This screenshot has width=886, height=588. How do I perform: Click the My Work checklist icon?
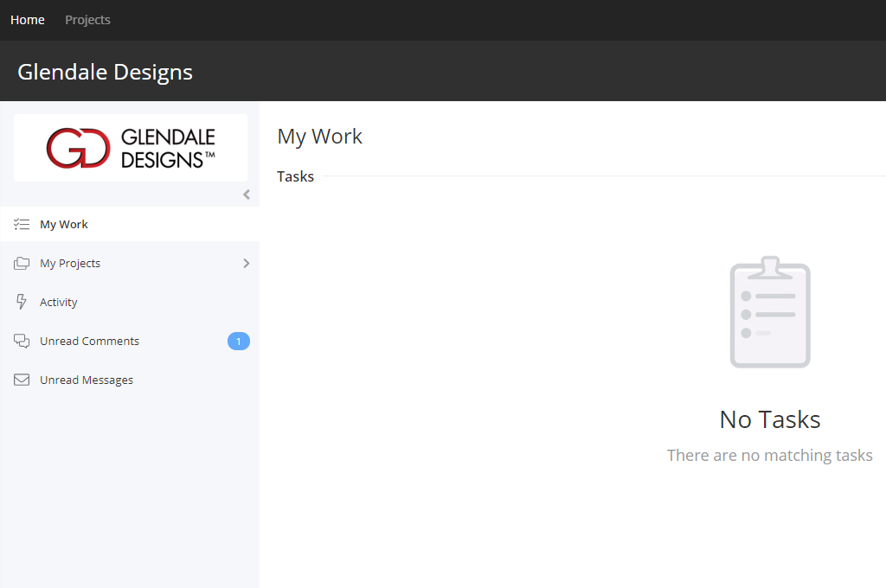[x=22, y=224]
